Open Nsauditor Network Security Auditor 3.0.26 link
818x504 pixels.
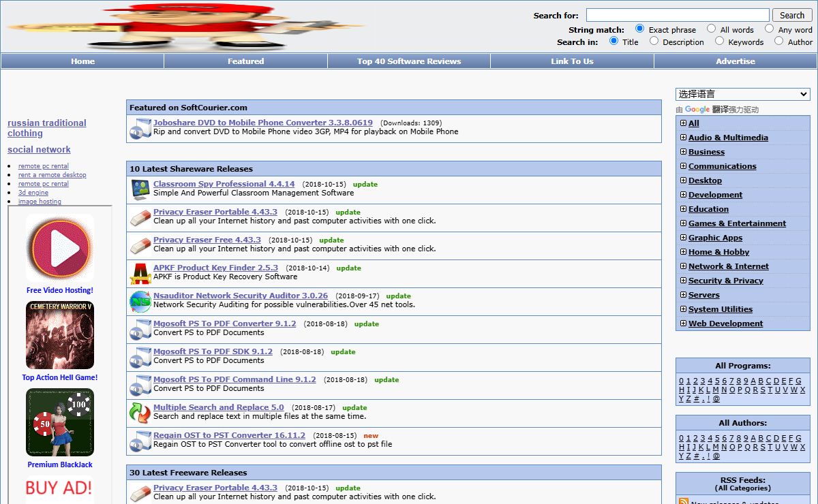(x=241, y=296)
